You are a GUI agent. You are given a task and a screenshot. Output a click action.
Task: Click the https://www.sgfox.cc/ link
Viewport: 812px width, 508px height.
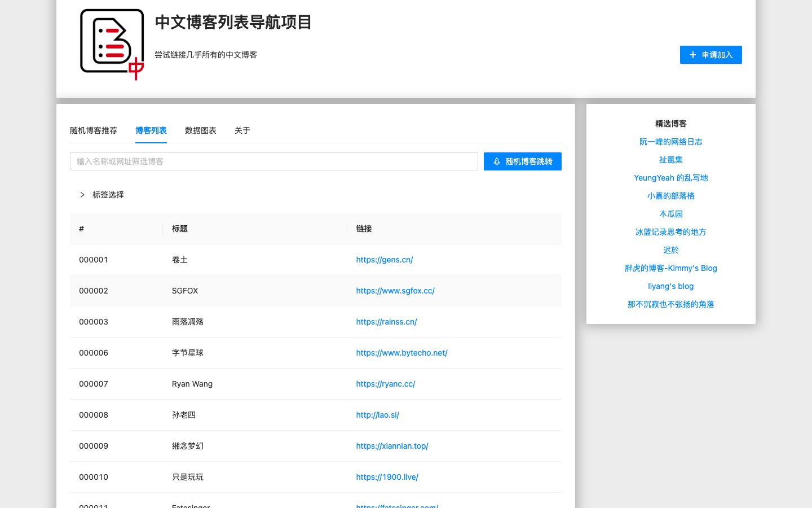395,291
